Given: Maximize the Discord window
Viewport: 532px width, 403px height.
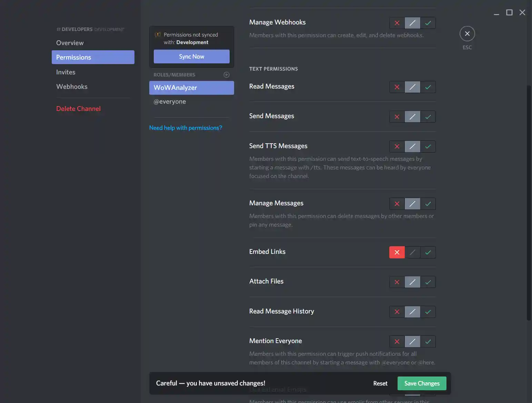Looking at the screenshot, I should [x=509, y=13].
